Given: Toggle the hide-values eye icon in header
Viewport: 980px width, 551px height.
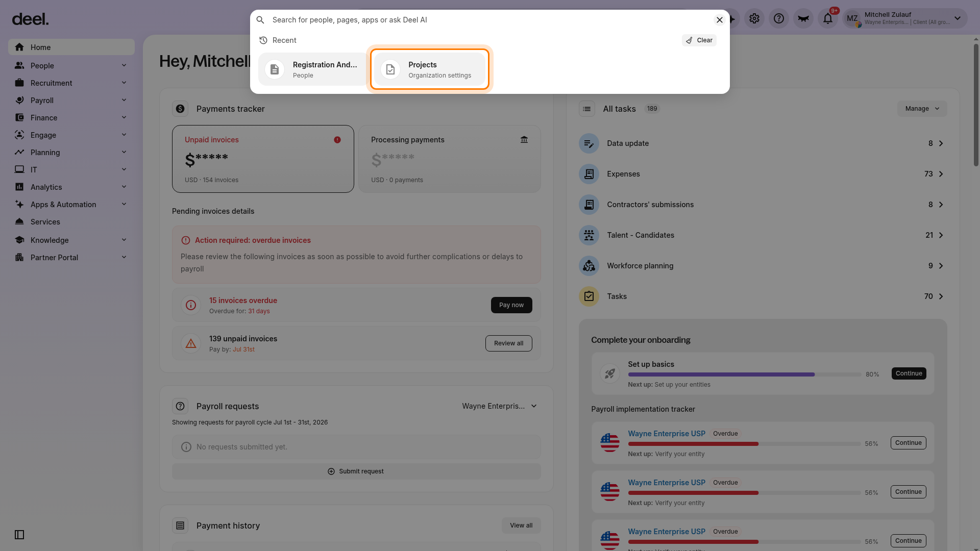Looking at the screenshot, I should tap(803, 19).
